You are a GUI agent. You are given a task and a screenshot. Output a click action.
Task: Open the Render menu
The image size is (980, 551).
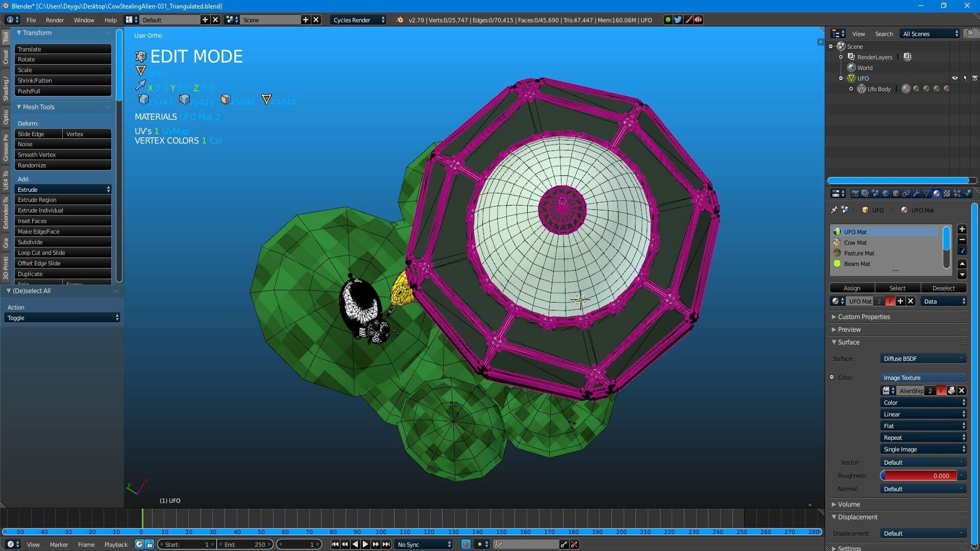click(55, 20)
